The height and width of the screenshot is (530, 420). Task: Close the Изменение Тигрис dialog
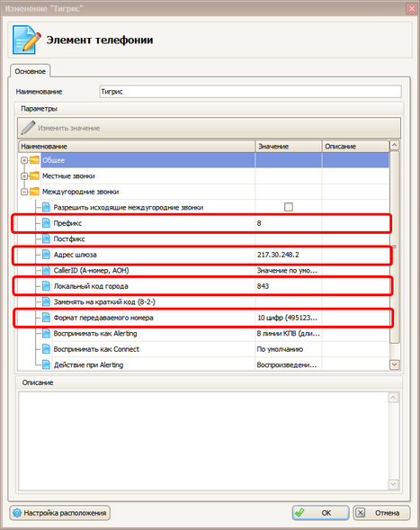412,8
